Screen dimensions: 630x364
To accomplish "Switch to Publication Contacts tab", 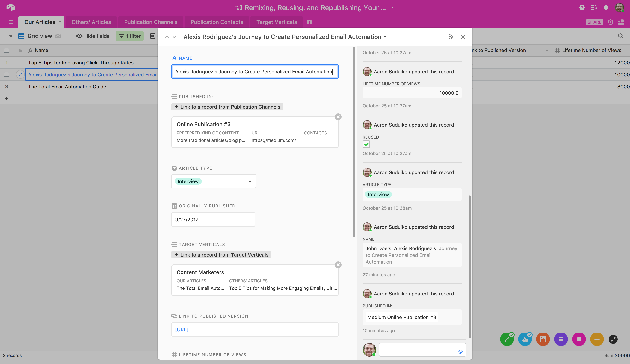I will click(x=217, y=22).
